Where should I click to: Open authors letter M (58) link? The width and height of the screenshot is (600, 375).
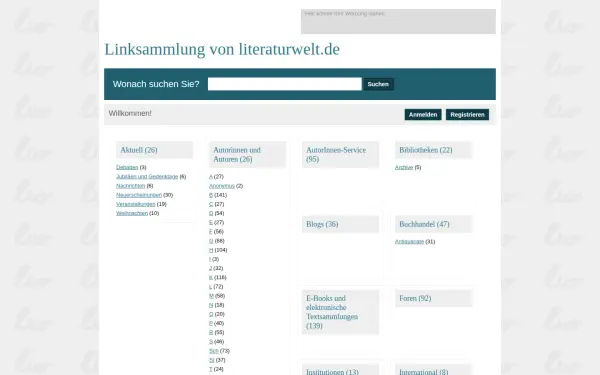211,296
